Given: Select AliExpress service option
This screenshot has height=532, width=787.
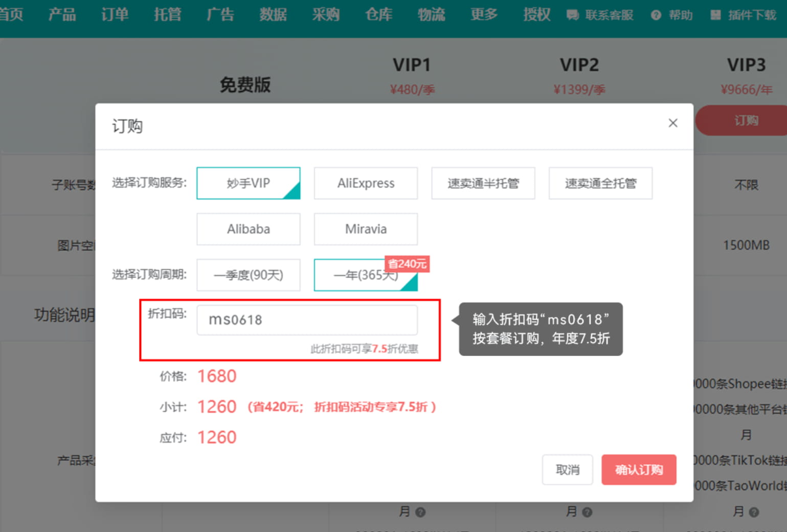Looking at the screenshot, I should (x=366, y=183).
